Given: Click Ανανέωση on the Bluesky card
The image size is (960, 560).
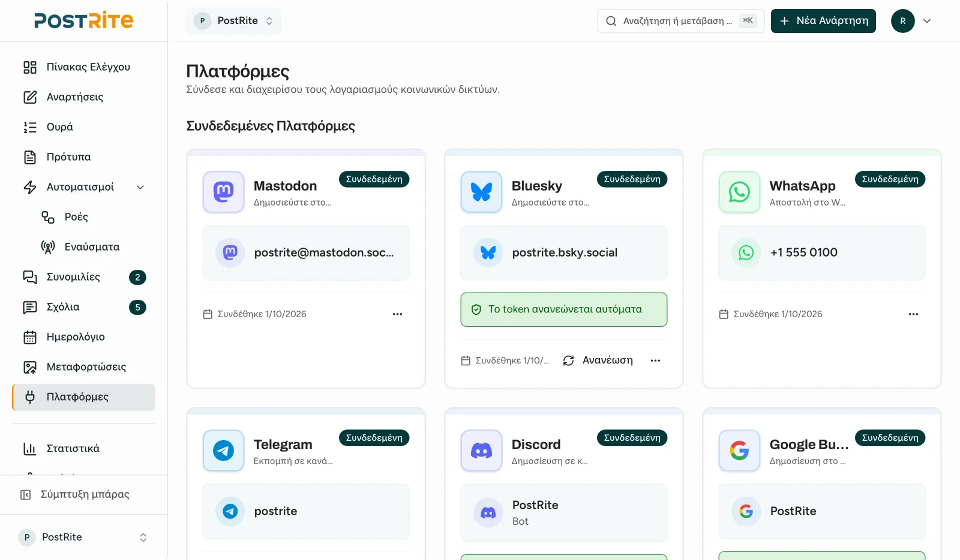Looking at the screenshot, I should coord(598,360).
